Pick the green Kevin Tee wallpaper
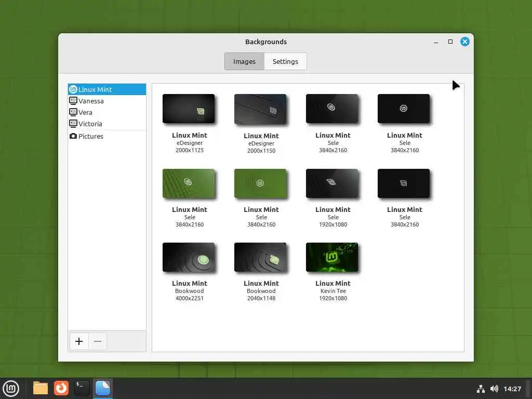The image size is (532, 399). coord(332,257)
